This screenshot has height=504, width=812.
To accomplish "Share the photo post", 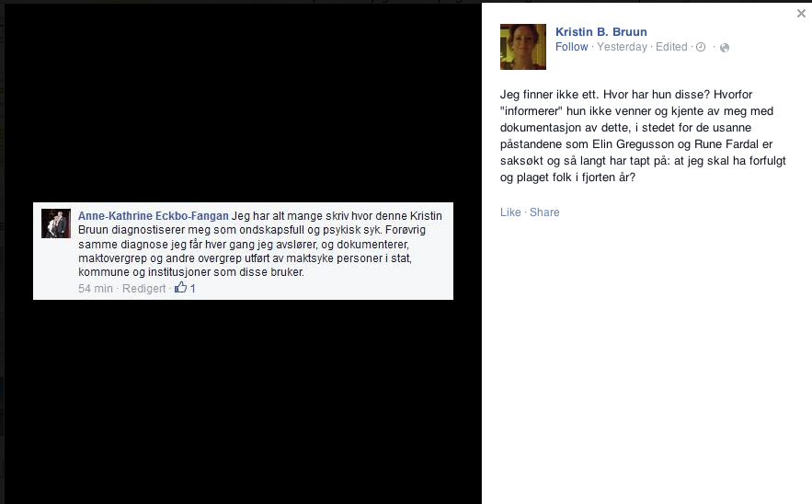I will click(544, 212).
